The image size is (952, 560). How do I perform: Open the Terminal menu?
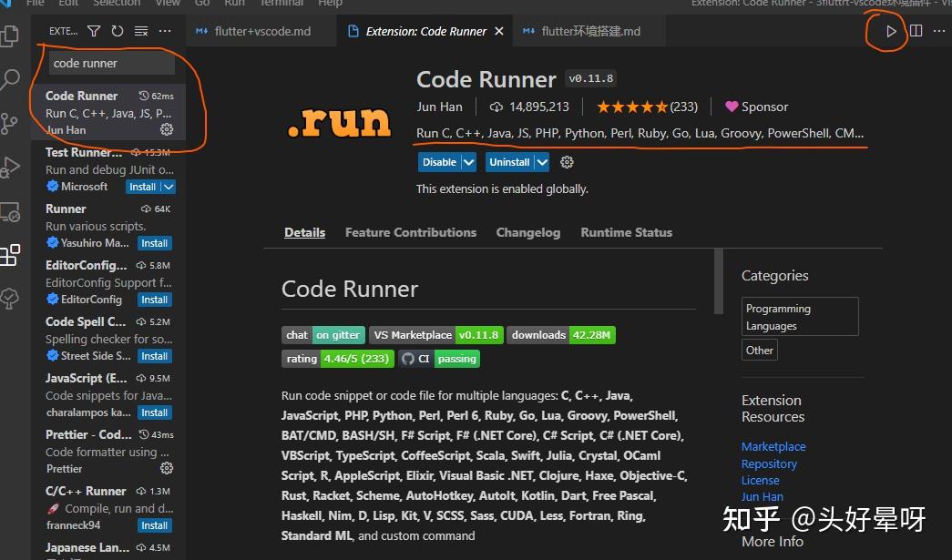281,4
